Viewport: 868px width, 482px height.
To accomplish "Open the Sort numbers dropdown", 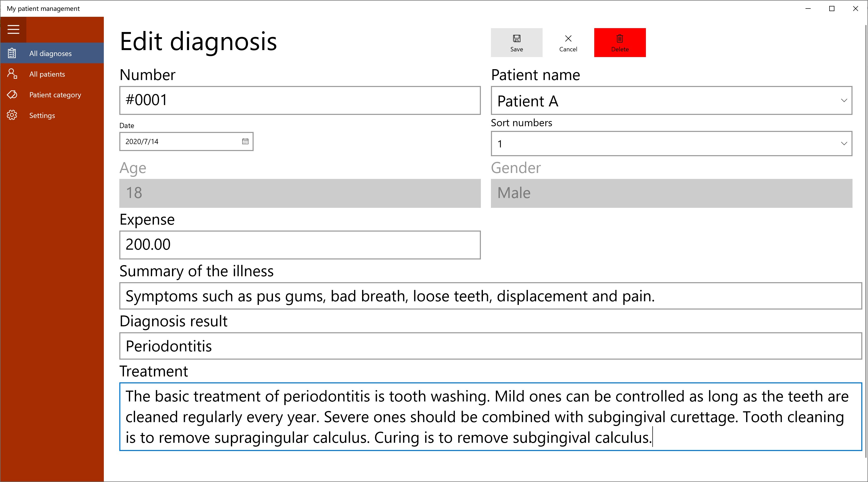I will 844,144.
